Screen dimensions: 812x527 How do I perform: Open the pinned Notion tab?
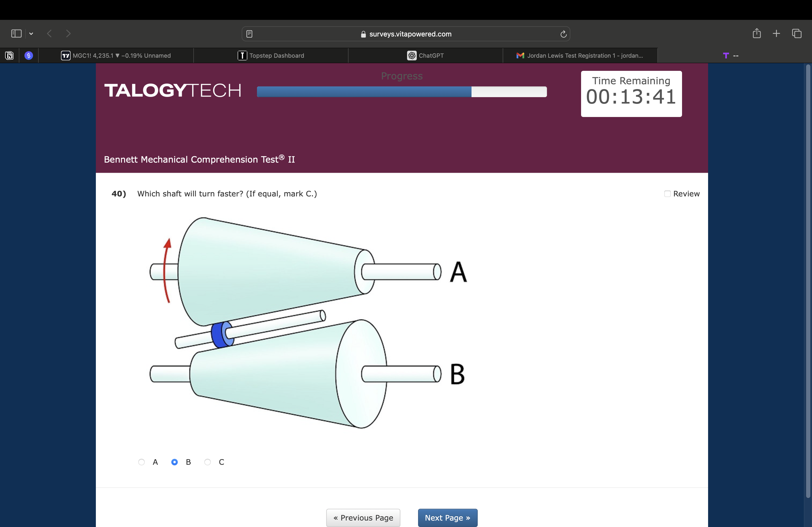9,56
